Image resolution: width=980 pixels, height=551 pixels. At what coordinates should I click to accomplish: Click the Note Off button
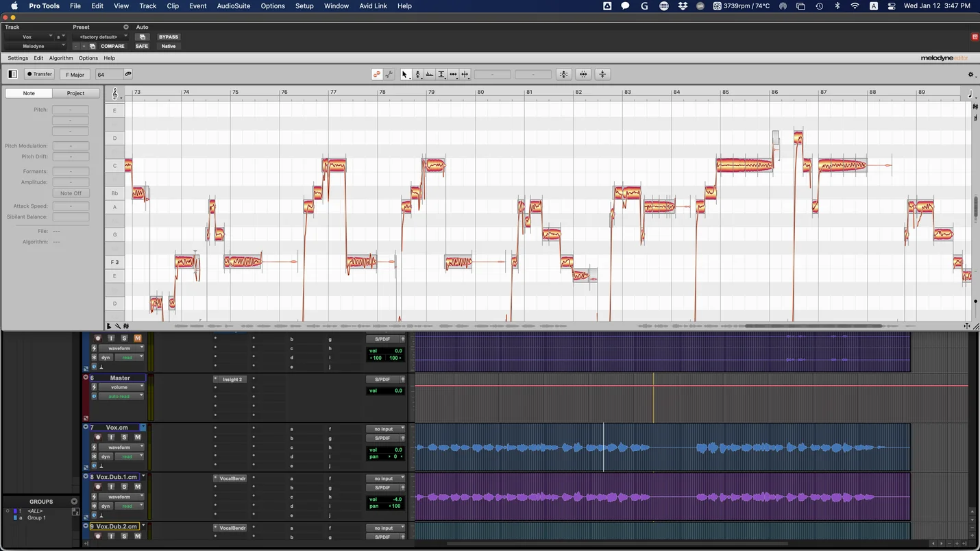(71, 193)
